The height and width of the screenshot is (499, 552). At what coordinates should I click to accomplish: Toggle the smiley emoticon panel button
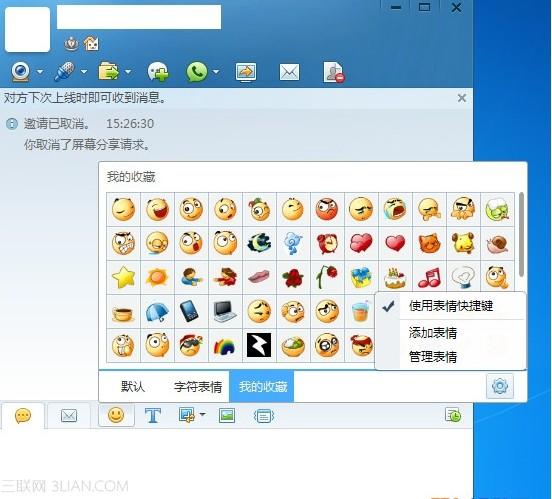[116, 415]
